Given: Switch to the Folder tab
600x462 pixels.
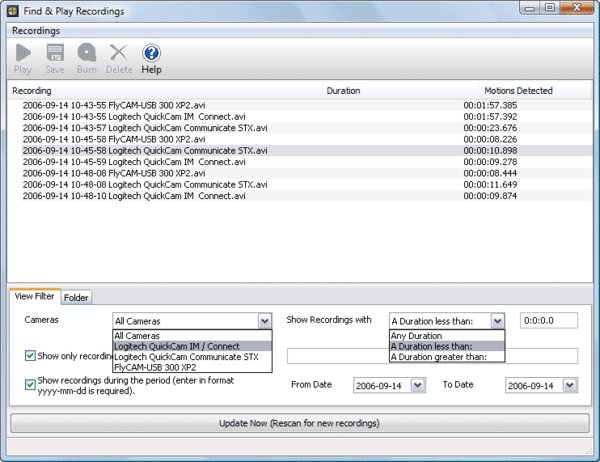Looking at the screenshot, I should [x=76, y=297].
